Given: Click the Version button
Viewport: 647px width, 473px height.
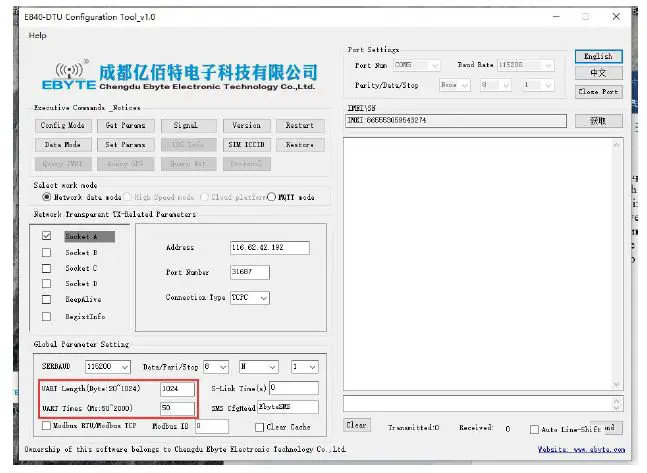Looking at the screenshot, I should tap(246, 125).
